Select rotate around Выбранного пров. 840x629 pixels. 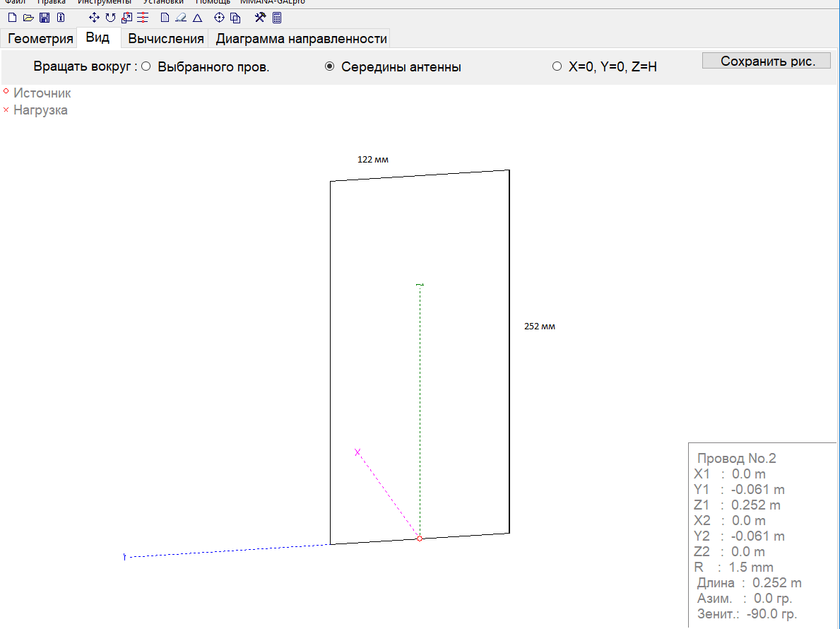(146, 66)
